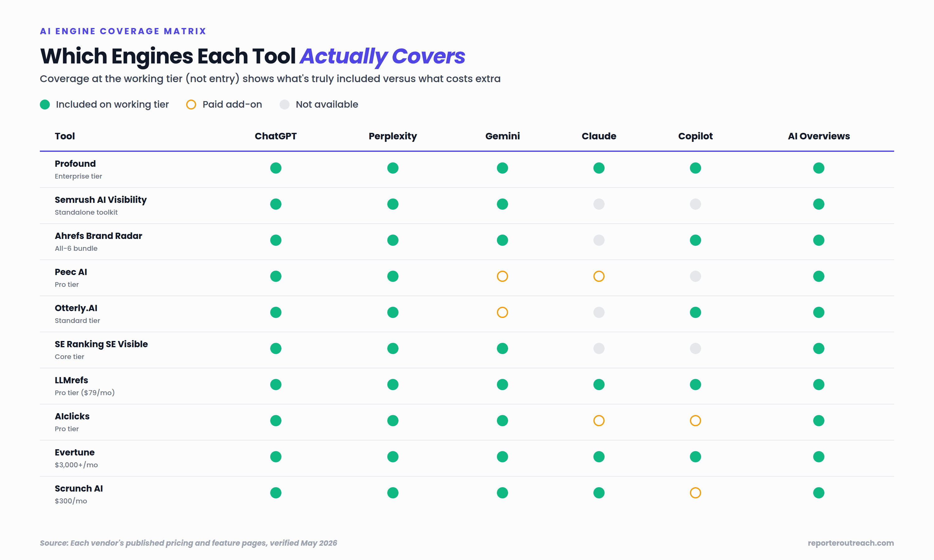Click the AI Engine Coverage Matrix heading
Screen dimensions: 934x560
pos(123,31)
